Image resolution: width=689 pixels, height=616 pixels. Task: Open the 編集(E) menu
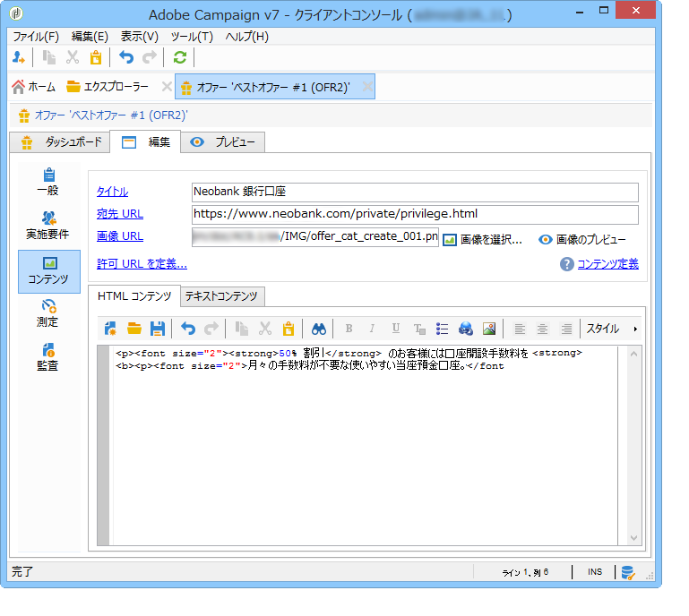pos(90,37)
